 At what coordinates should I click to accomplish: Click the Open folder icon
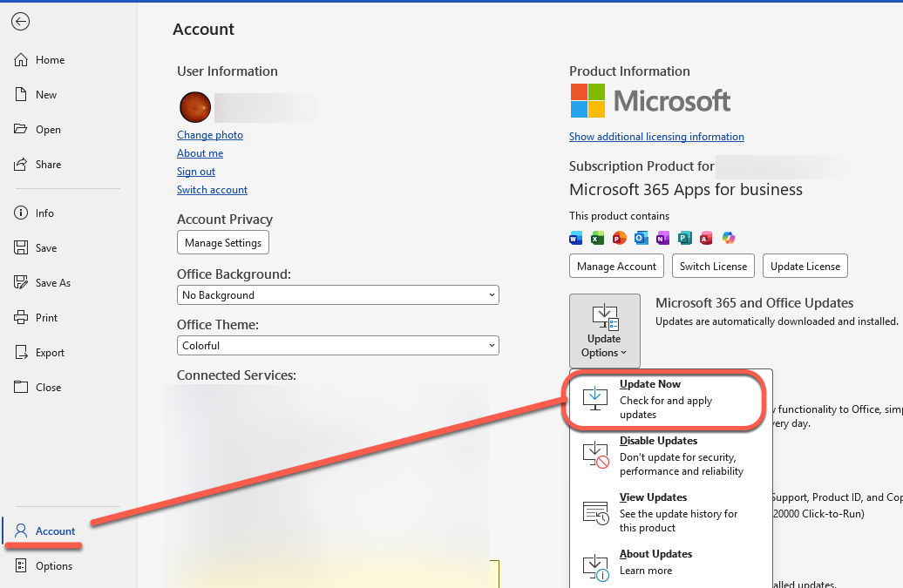(21, 129)
